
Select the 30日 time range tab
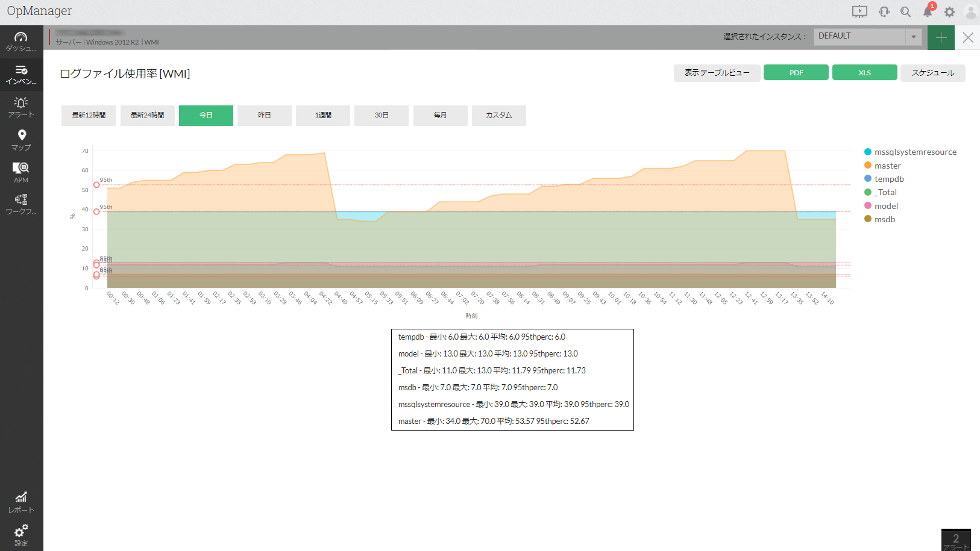tap(381, 115)
